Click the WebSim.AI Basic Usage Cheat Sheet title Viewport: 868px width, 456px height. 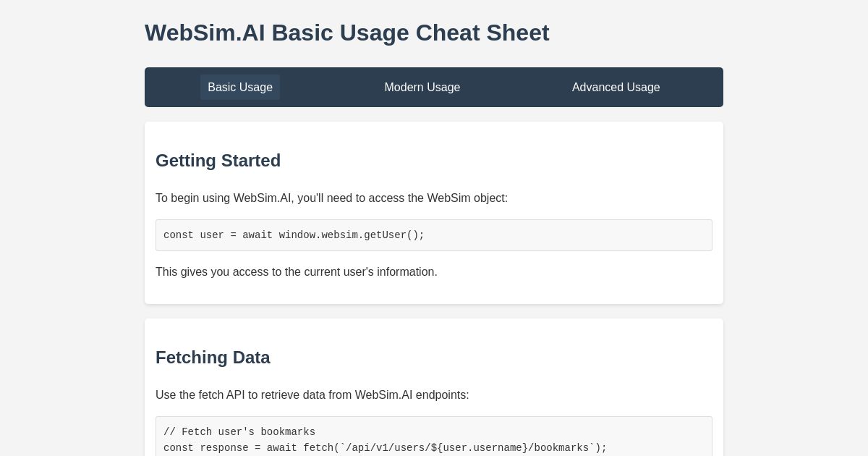347,33
